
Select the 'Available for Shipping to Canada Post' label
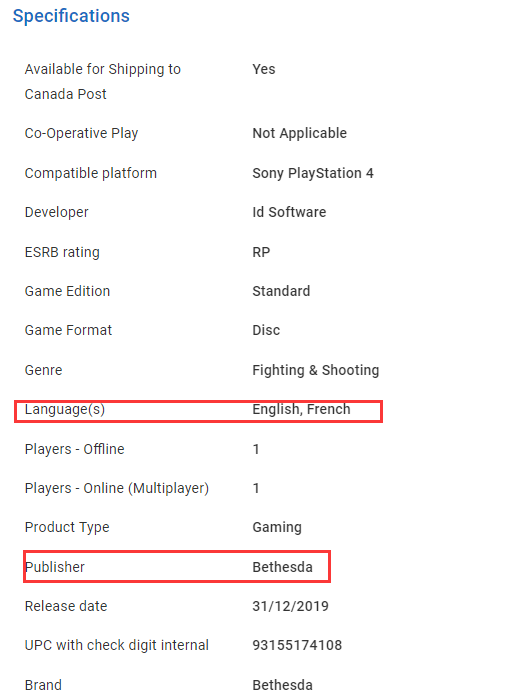click(103, 82)
